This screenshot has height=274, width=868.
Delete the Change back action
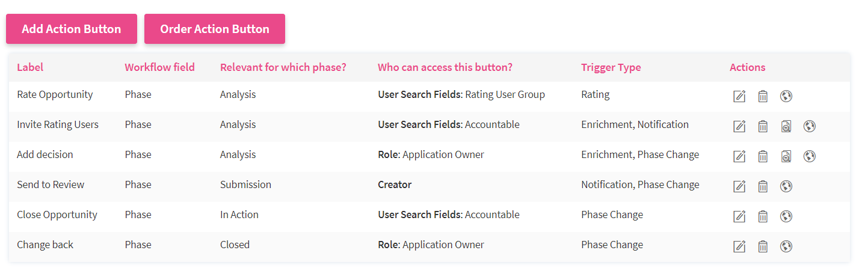(x=763, y=246)
